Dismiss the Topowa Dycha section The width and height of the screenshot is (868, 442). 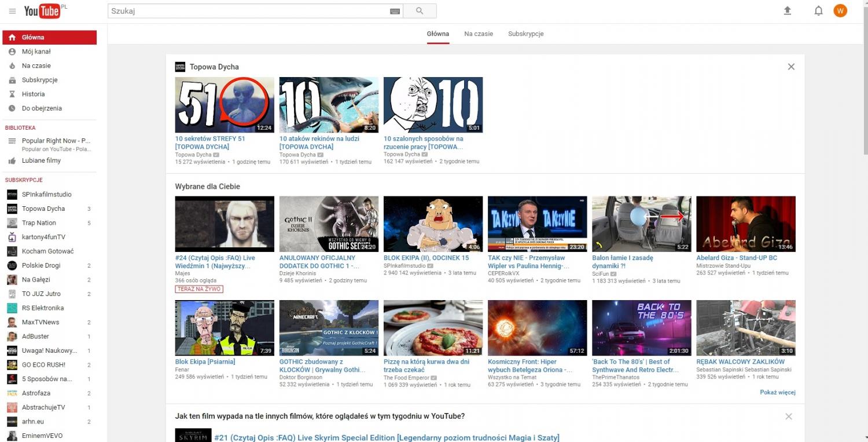coord(791,67)
